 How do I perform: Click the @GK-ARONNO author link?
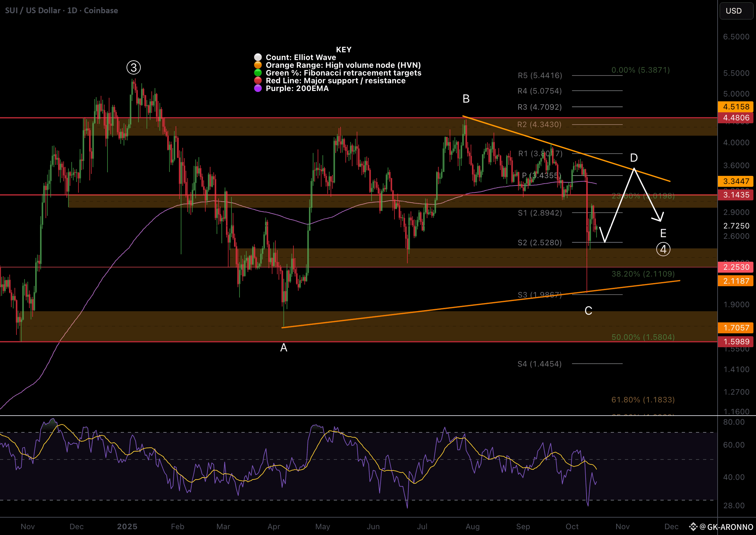tap(726, 527)
